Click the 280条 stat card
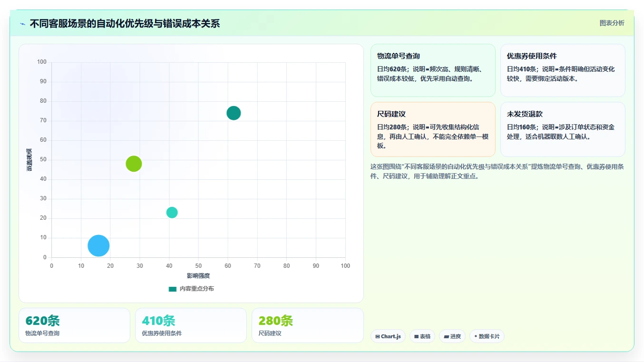This screenshot has height=362, width=644. (307, 325)
